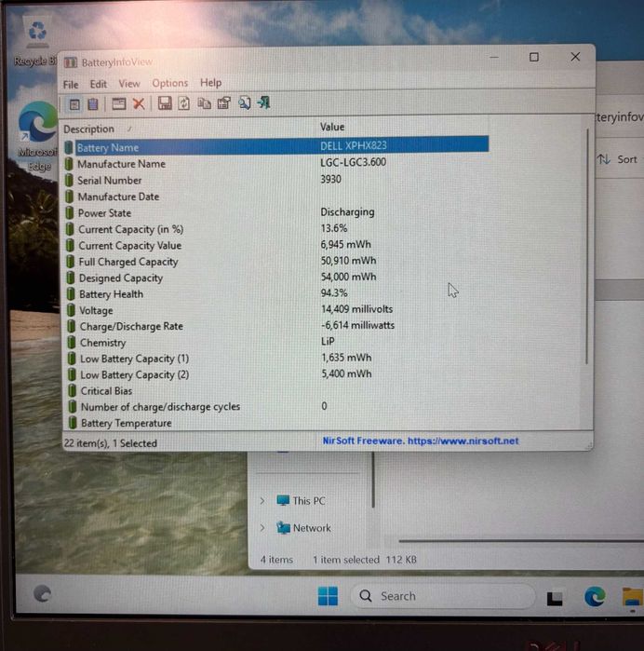Click the battery icon beside Critical Bias
The image size is (644, 651).
[x=73, y=390]
